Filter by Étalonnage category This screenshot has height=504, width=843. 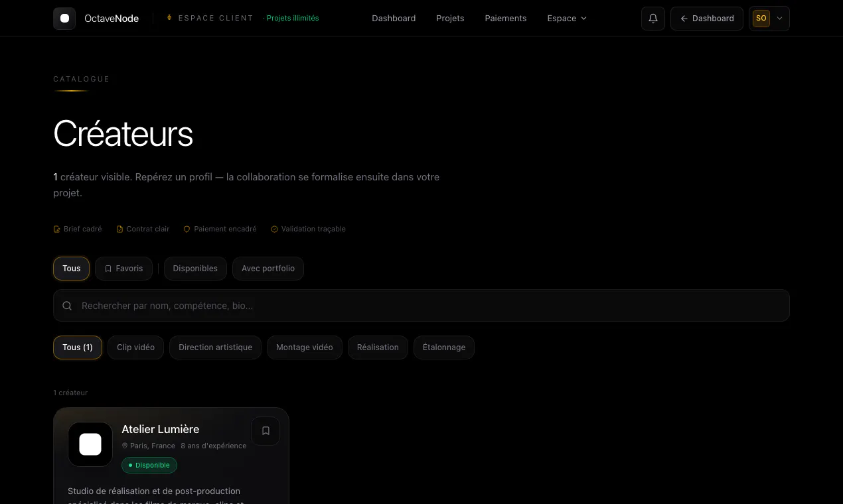tap(444, 347)
